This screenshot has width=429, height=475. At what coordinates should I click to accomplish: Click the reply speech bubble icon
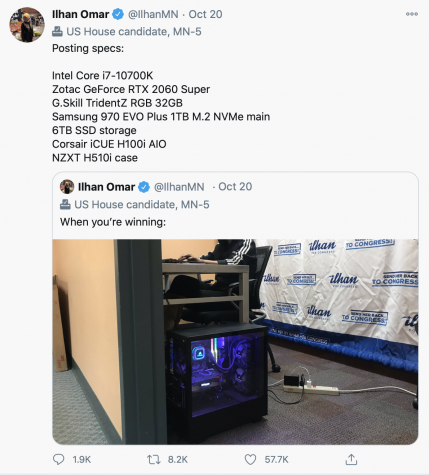pos(59,459)
